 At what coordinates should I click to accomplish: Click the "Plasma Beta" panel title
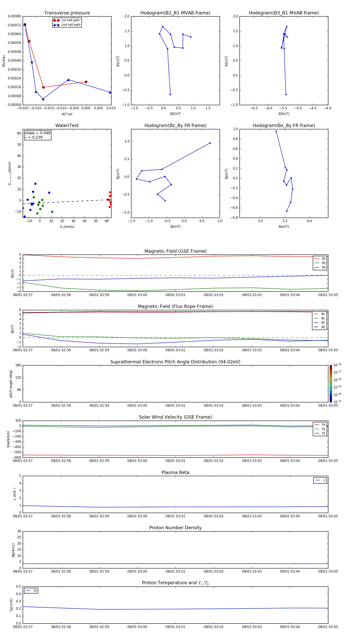[175, 472]
